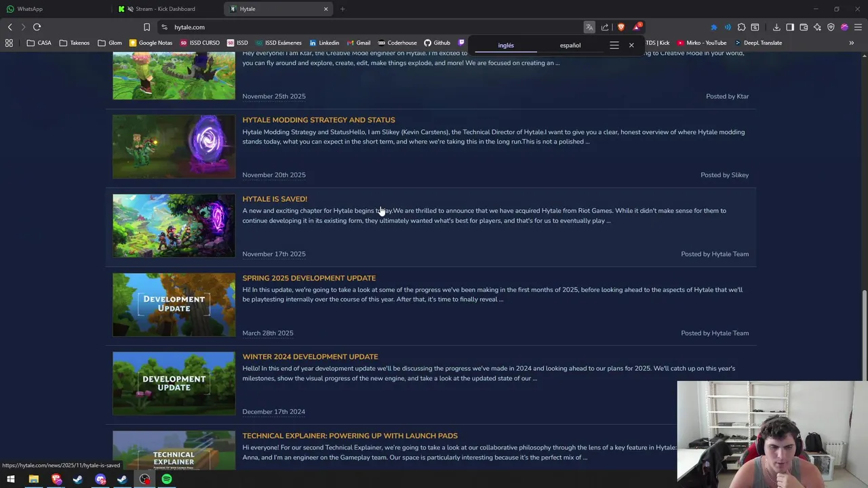Open Linkedin bookmark
868x488 pixels.
click(324, 43)
